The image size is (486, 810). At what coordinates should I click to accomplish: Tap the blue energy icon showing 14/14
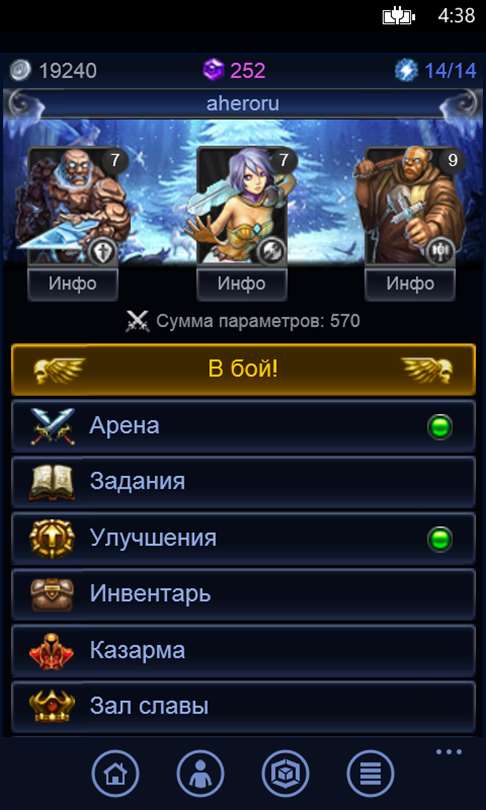406,70
